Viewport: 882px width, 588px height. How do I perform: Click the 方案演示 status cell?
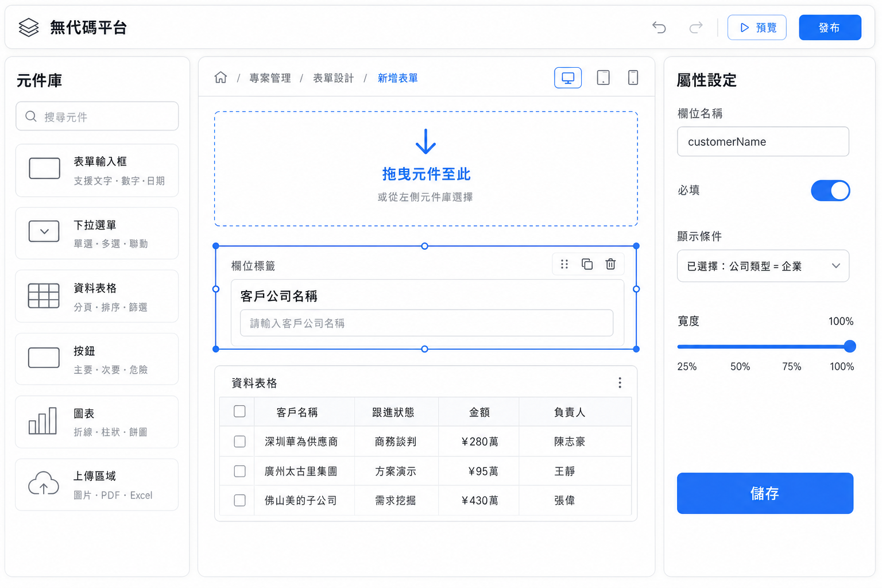point(396,471)
